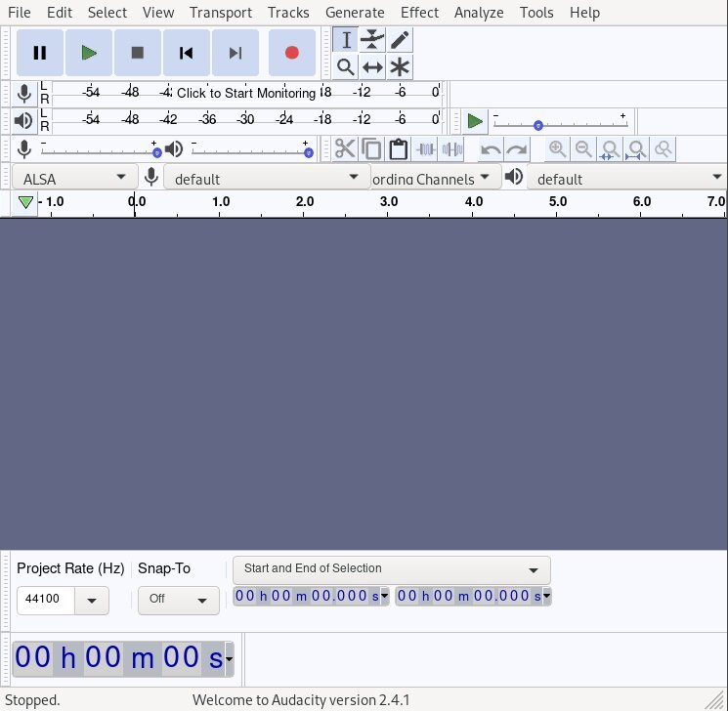The width and height of the screenshot is (728, 711).
Task: Select the Selection (I-beam) tool
Action: tap(345, 40)
